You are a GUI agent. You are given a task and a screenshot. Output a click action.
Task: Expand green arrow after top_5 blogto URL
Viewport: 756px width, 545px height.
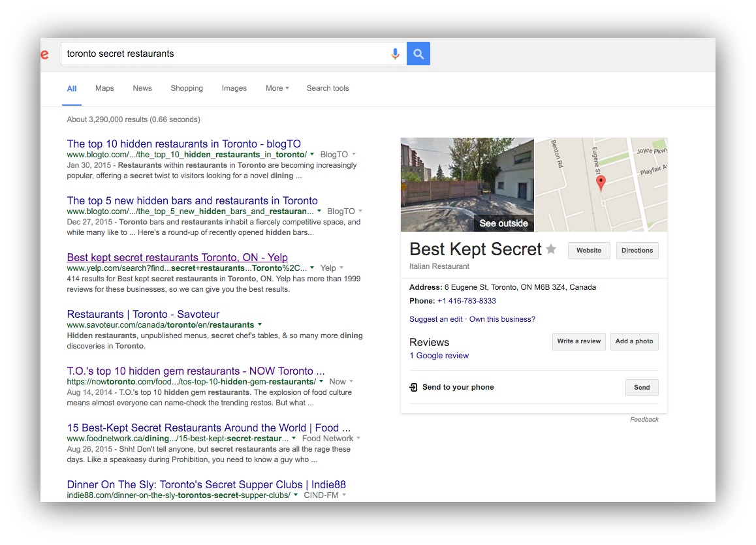[319, 211]
